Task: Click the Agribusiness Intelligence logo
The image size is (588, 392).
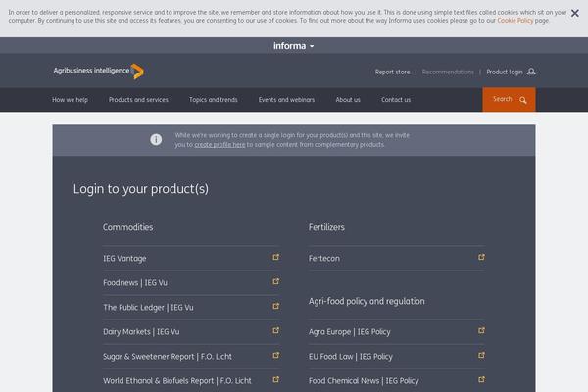Action: tap(99, 71)
